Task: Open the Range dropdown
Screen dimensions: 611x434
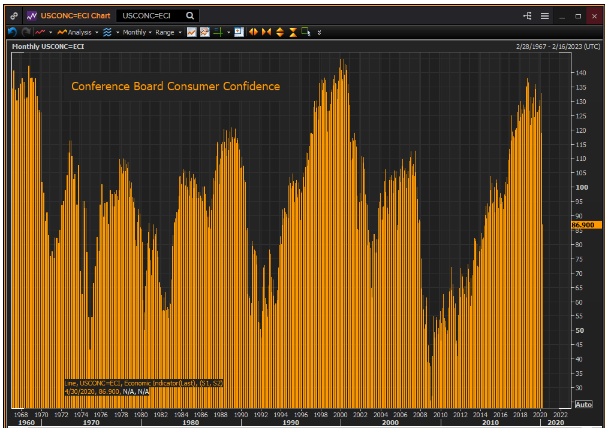Action: (x=168, y=32)
